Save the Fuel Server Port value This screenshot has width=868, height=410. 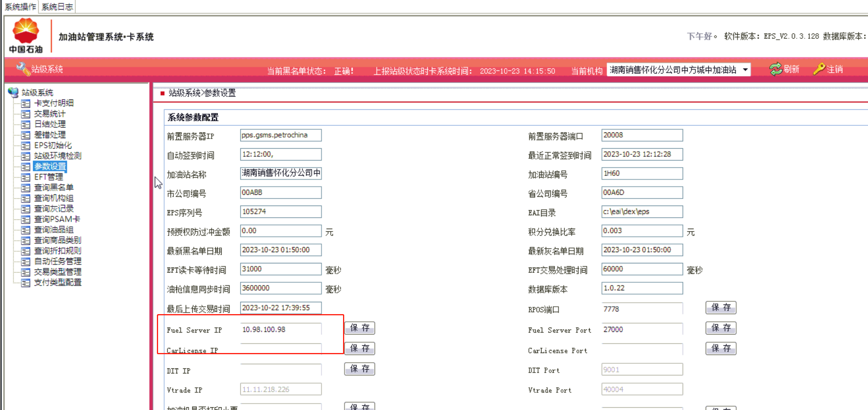(720, 328)
